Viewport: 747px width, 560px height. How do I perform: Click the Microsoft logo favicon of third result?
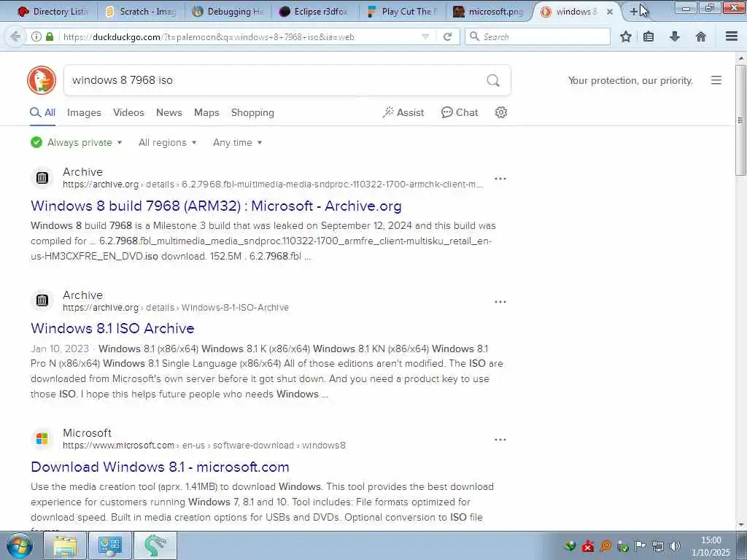pyautogui.click(x=42, y=438)
